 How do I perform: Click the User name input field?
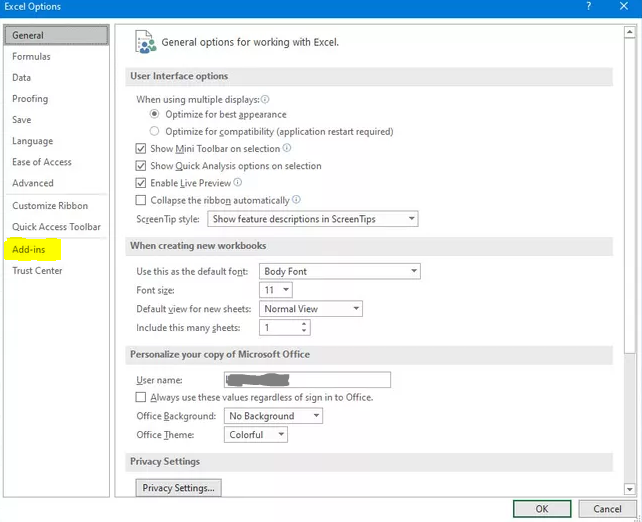click(x=307, y=380)
